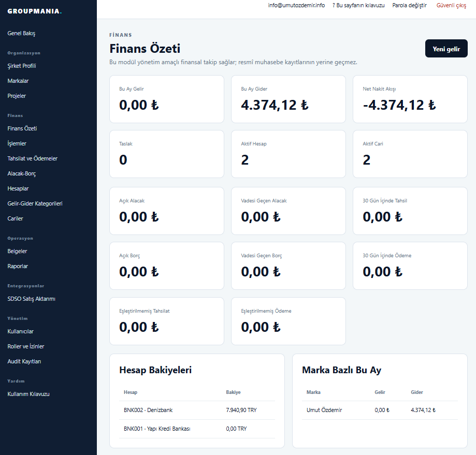Select İşlemler under Finans

17,143
